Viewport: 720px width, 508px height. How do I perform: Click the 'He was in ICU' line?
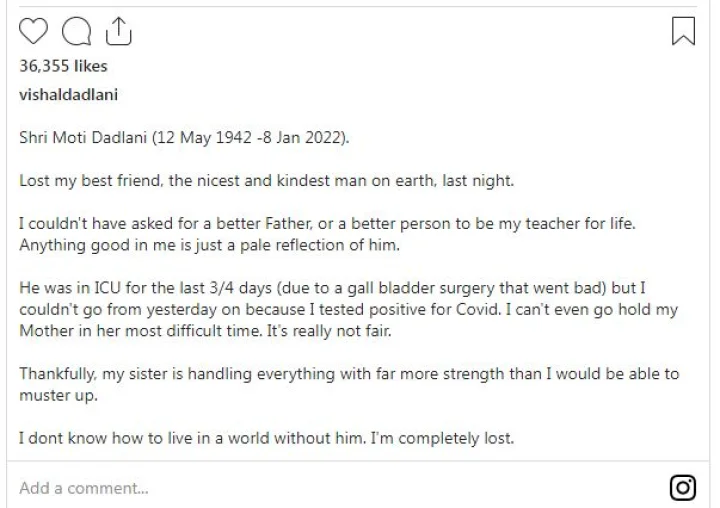tap(332, 288)
